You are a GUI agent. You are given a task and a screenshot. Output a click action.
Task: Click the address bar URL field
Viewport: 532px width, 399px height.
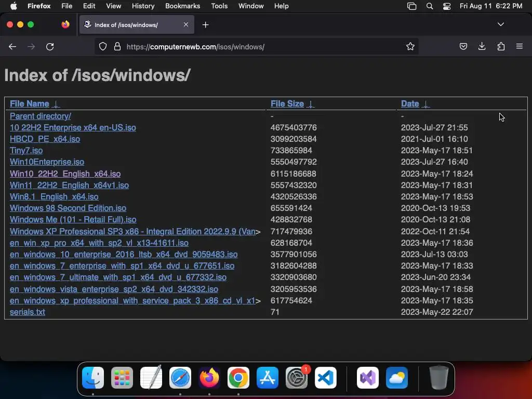[256, 46]
